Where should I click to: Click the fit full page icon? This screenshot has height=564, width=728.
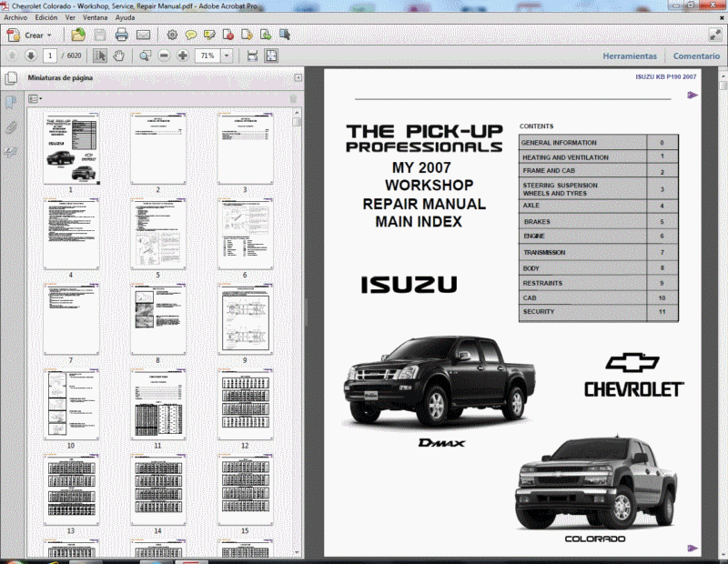coord(271,55)
